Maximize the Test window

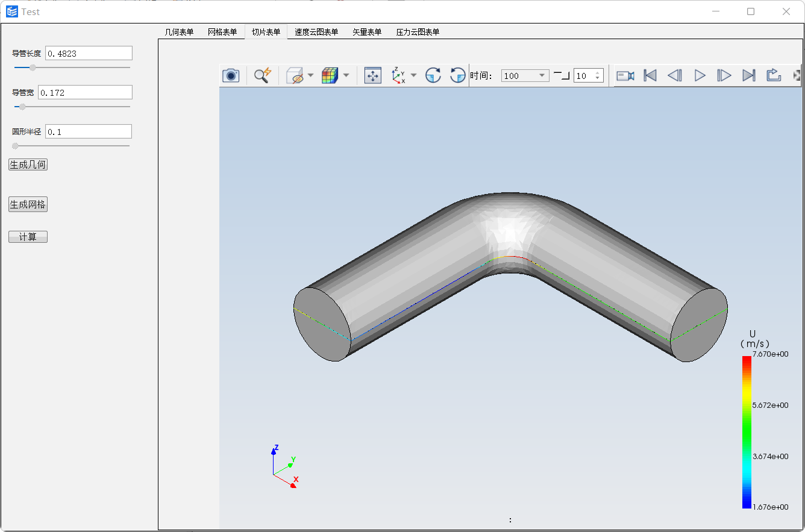pos(751,11)
